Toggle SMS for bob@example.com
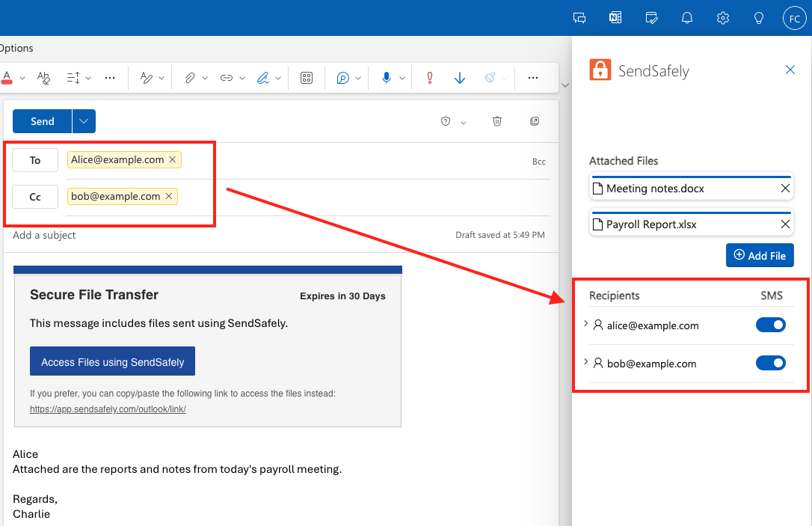This screenshot has height=526, width=812. (x=771, y=363)
